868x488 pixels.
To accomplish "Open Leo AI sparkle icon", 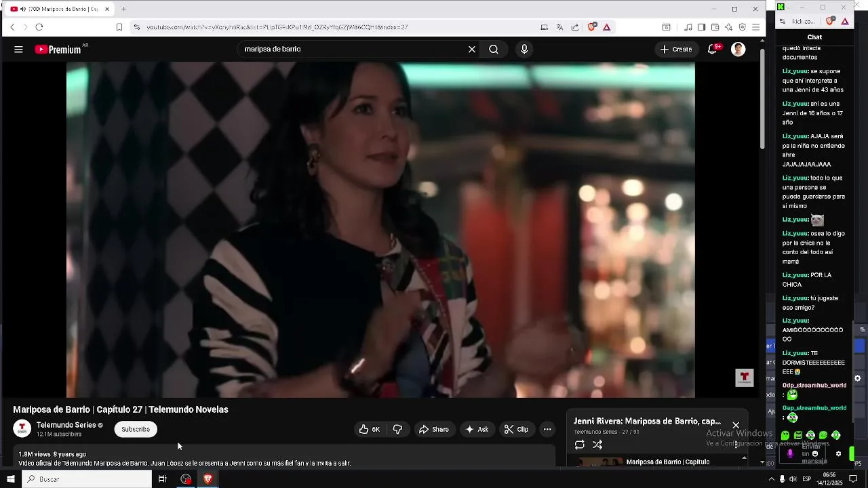I will tap(728, 27).
